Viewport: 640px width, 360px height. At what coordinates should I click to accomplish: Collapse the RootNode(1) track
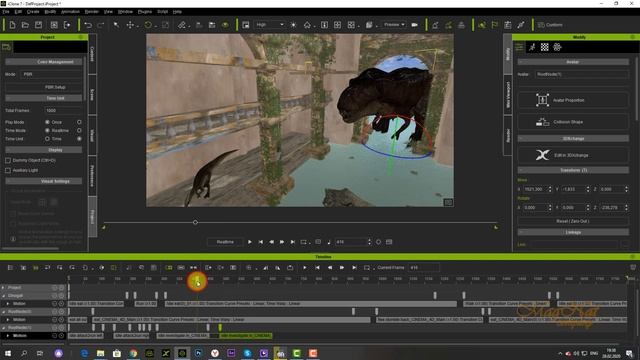[3, 328]
